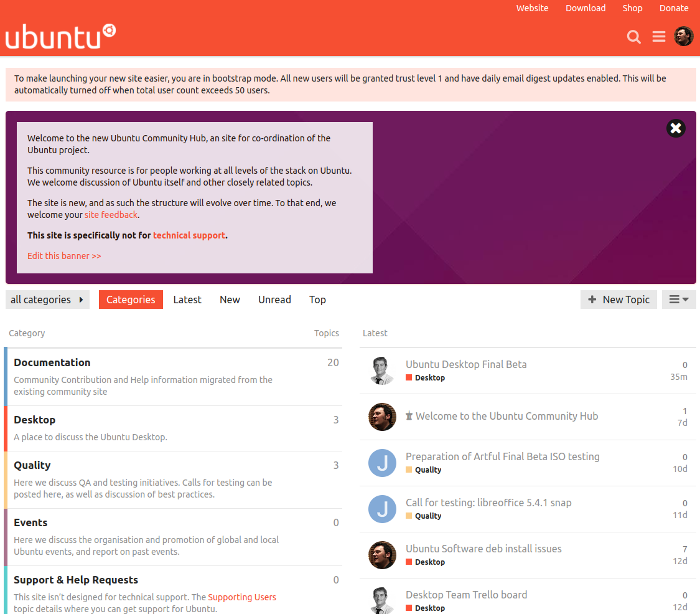Click the New Topic button
This screenshot has height=614, width=700.
(618, 300)
